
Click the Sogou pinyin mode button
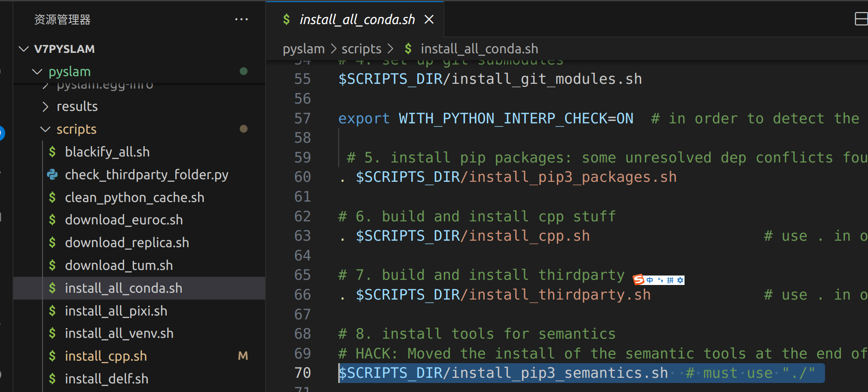pos(670,280)
